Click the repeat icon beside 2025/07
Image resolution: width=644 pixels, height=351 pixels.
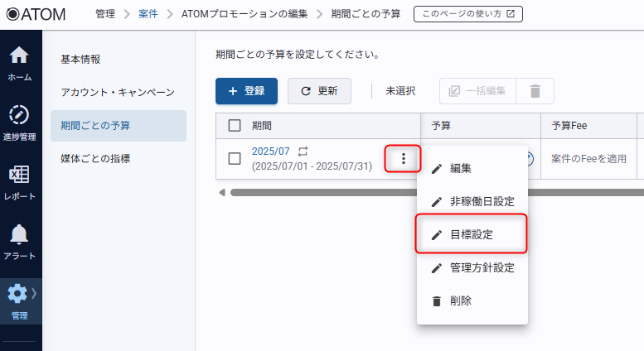(303, 151)
